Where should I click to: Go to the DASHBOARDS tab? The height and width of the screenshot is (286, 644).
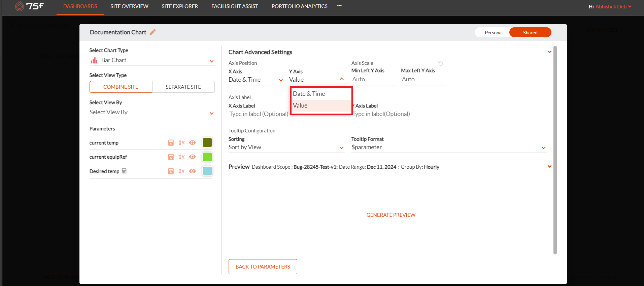80,6
